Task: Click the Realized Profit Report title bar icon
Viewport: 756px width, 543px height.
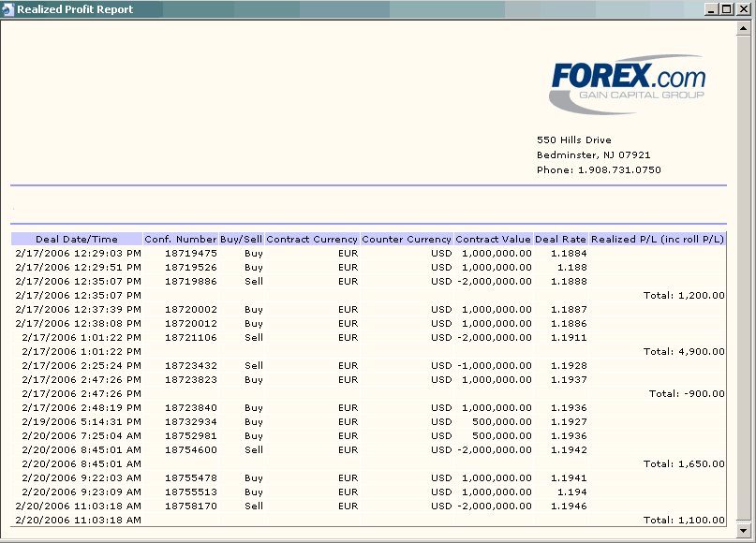Action: tap(9, 9)
